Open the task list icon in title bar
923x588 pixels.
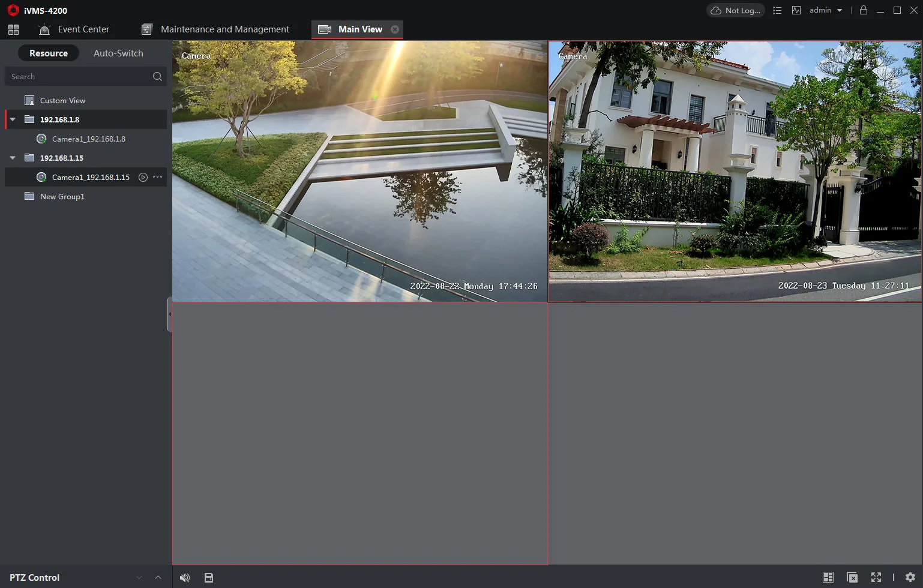(777, 10)
